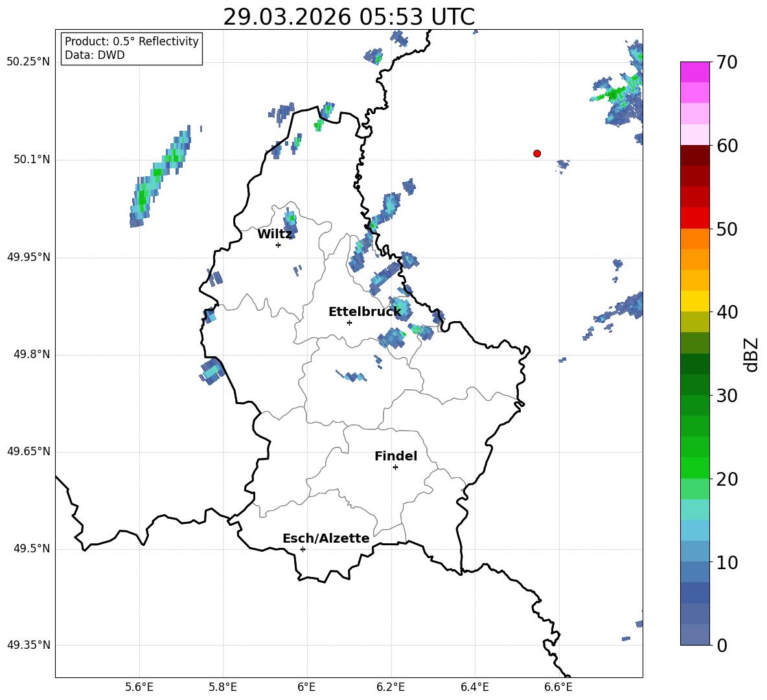Click the bright red colorbar segment above 50
Screen dimensions: 767x700
pyautogui.click(x=694, y=218)
